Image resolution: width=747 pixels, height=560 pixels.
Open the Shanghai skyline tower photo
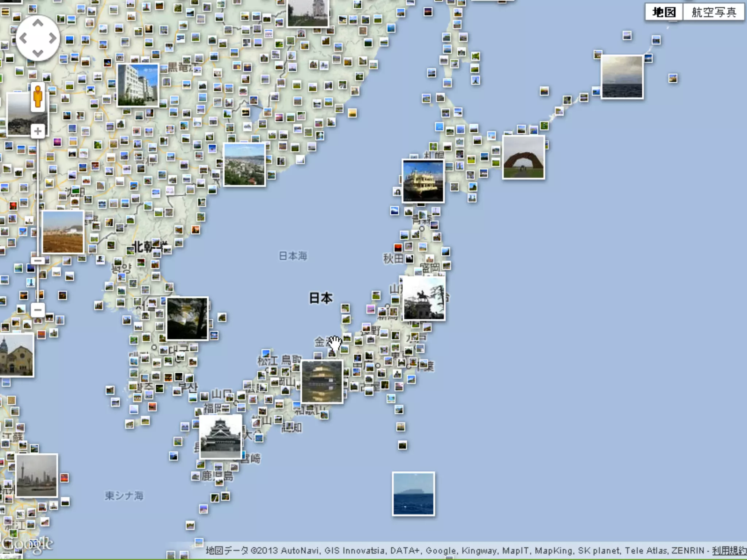[x=36, y=475]
